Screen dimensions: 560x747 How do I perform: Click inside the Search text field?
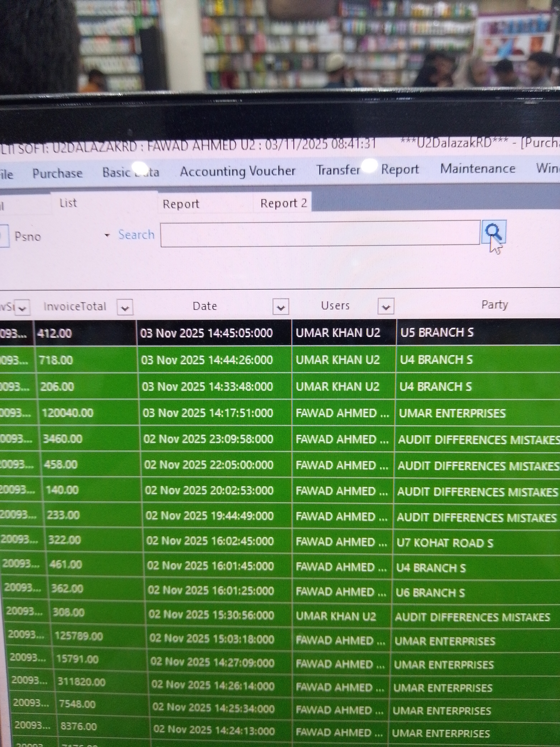click(x=320, y=234)
